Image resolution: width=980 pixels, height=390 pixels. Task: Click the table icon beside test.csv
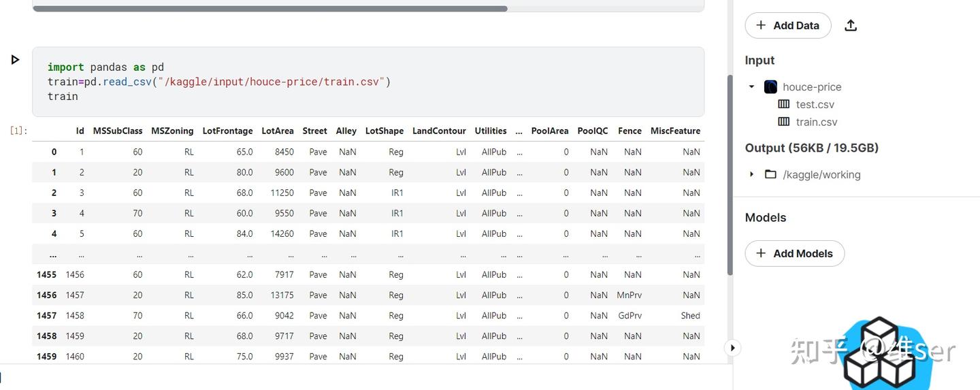(784, 105)
